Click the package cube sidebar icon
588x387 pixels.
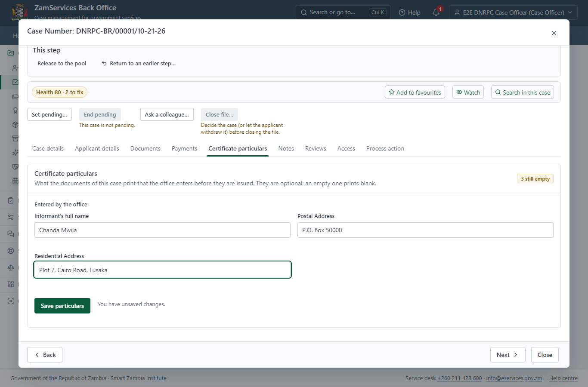15,125
